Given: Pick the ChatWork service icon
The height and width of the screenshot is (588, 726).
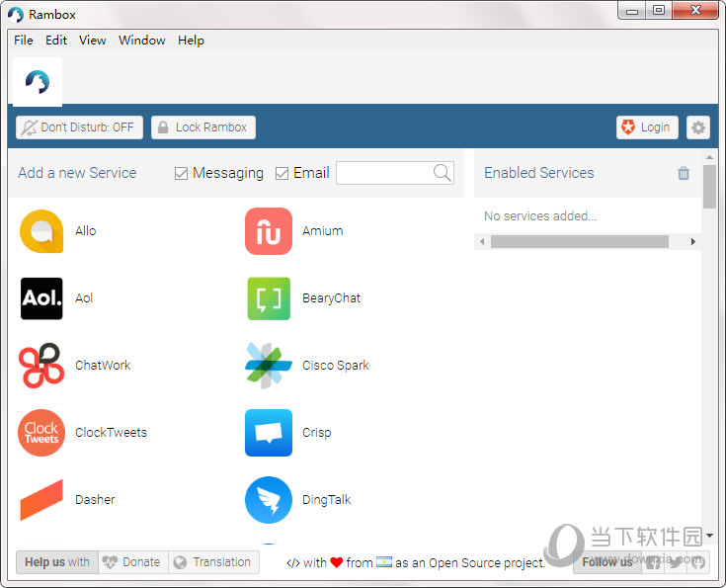Looking at the screenshot, I should point(41,366).
